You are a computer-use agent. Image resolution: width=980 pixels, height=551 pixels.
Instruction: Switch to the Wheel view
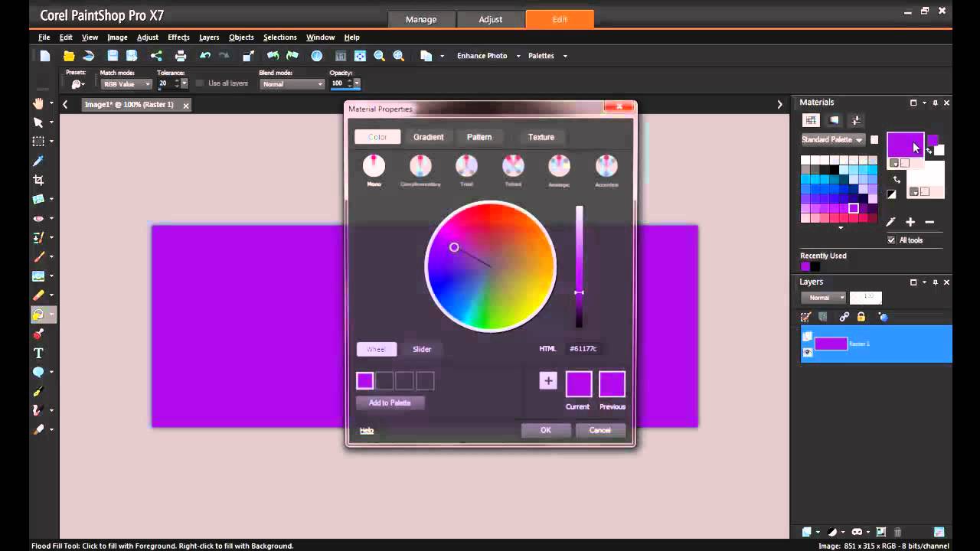tap(376, 349)
